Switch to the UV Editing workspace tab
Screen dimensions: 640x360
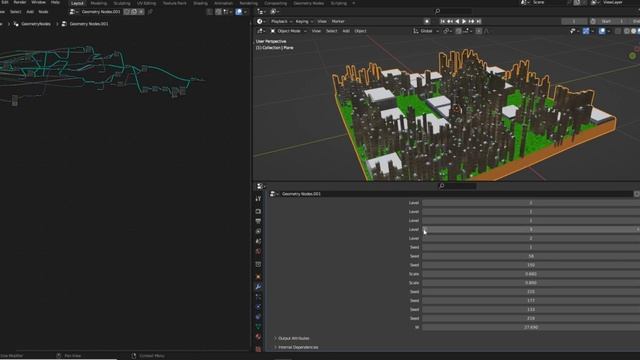point(146,3)
